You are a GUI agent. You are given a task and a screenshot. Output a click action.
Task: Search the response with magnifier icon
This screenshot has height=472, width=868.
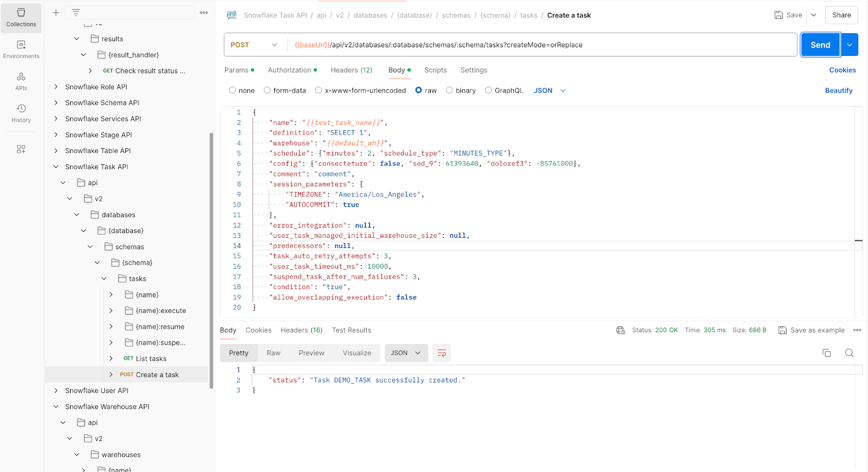pyautogui.click(x=849, y=353)
